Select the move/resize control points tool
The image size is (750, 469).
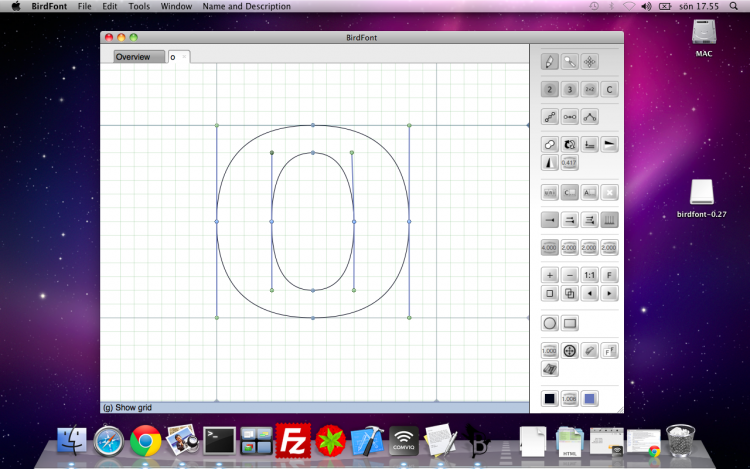(590, 62)
